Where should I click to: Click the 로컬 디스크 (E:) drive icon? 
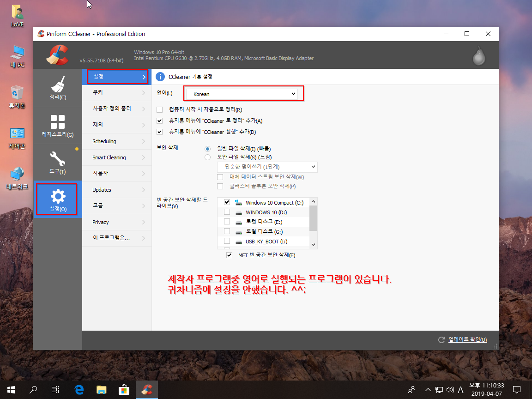(x=238, y=222)
